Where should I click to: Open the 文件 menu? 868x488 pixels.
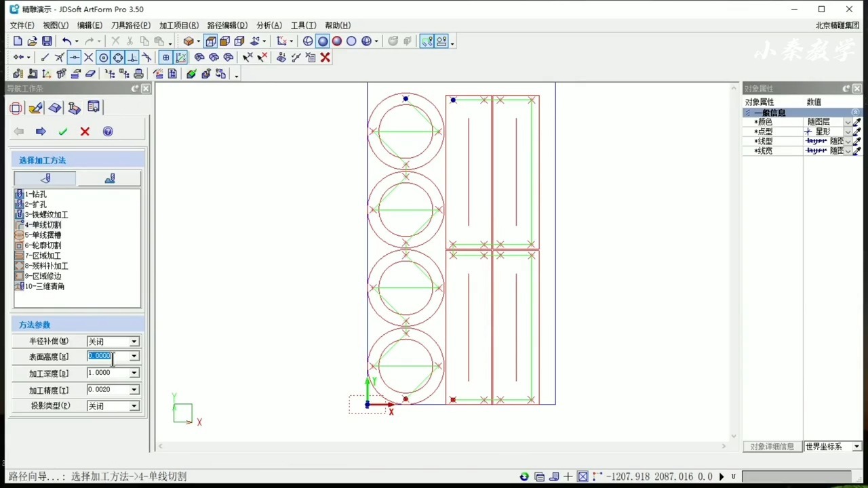22,26
